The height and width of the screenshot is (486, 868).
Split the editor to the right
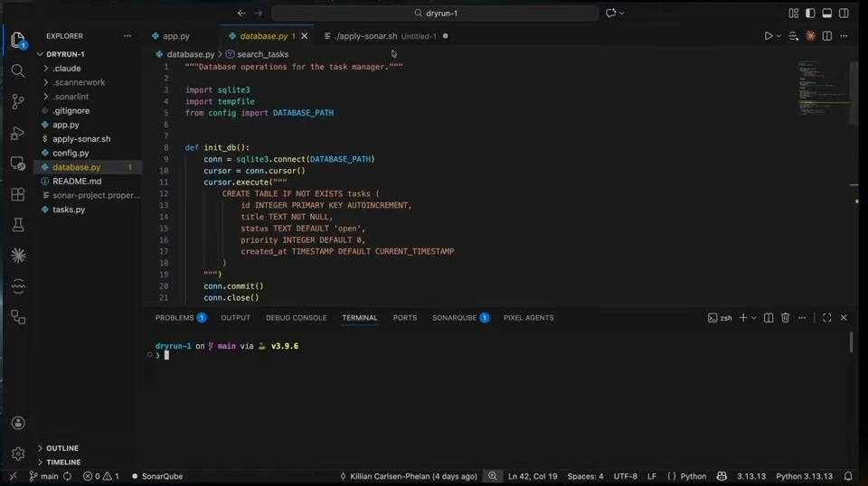[x=827, y=36]
